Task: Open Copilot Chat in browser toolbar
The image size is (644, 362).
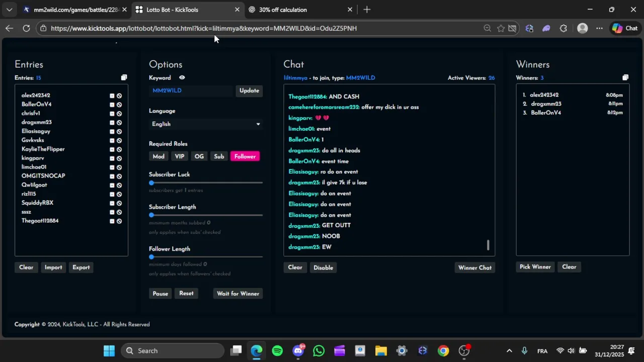Action: [x=625, y=28]
